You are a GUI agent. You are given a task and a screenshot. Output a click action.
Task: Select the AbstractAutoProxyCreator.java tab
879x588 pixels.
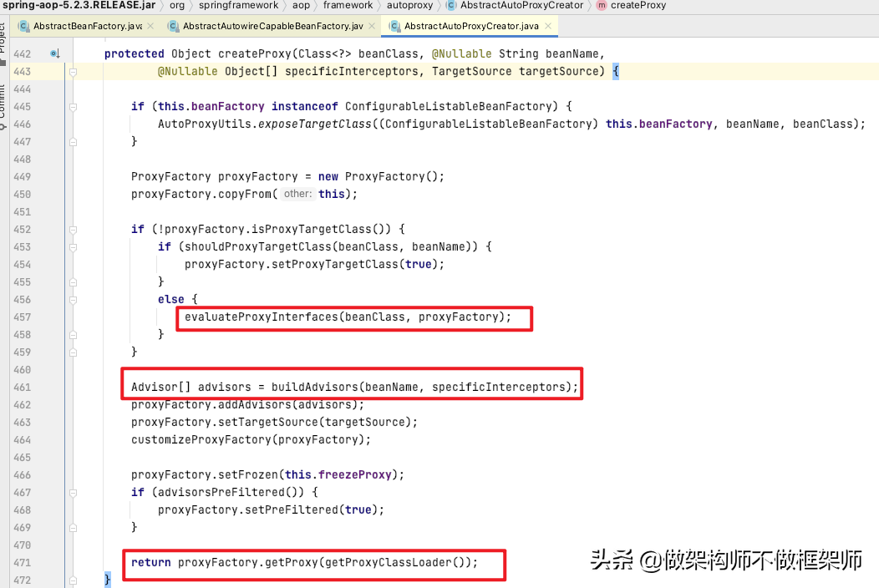click(x=471, y=27)
